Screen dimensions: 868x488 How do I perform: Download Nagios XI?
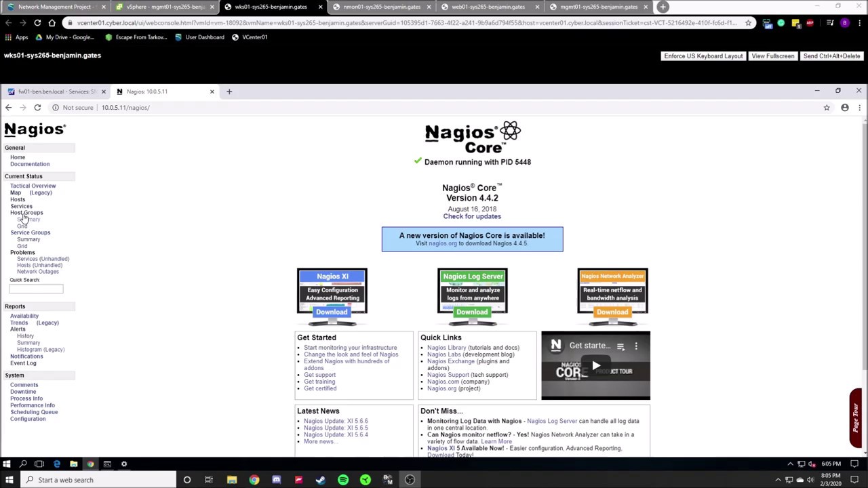332,312
